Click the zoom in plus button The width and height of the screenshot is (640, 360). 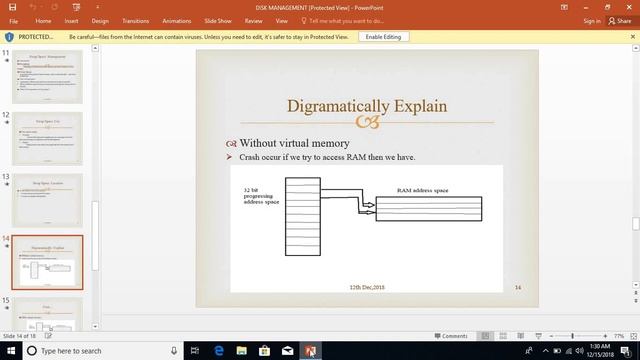click(x=605, y=336)
